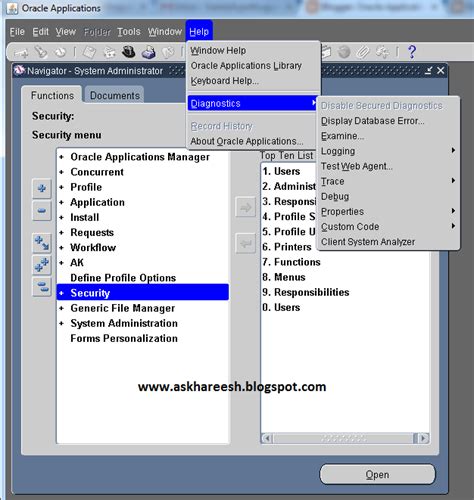This screenshot has height=500, width=474.
Task: Open the Window menu
Action: pos(165,32)
